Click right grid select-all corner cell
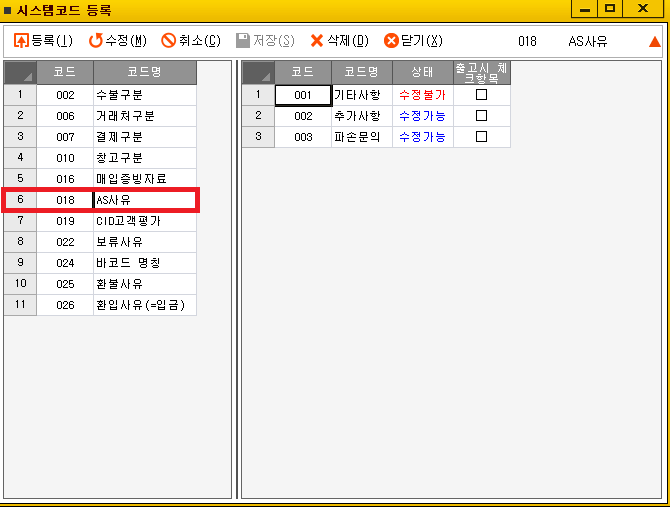 (258, 72)
